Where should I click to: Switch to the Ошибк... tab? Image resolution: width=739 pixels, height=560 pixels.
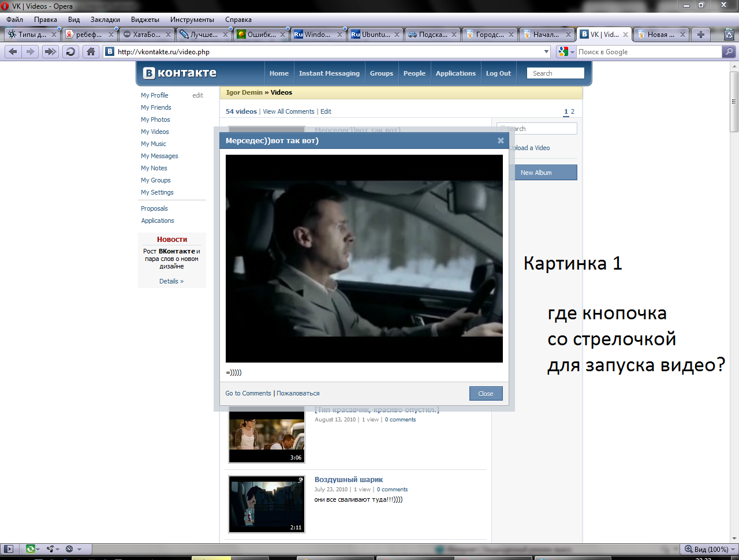tap(261, 35)
